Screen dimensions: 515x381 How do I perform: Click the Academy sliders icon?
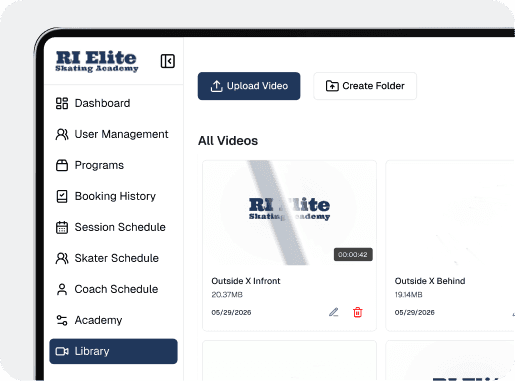pyautogui.click(x=62, y=320)
